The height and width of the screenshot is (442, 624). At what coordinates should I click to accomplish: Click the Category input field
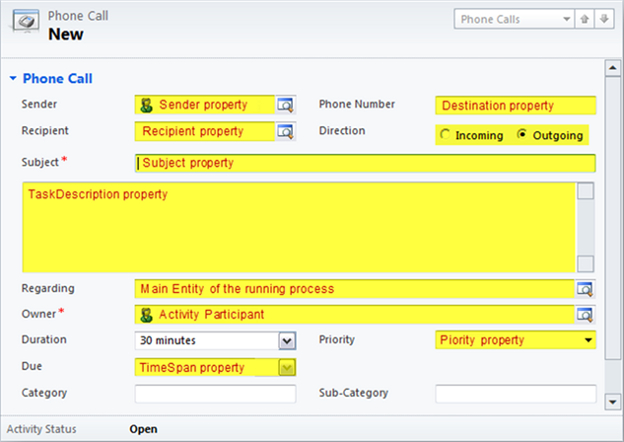pos(215,394)
